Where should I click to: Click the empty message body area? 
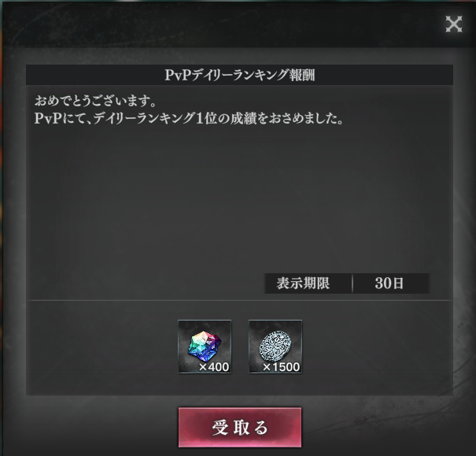pos(239,198)
